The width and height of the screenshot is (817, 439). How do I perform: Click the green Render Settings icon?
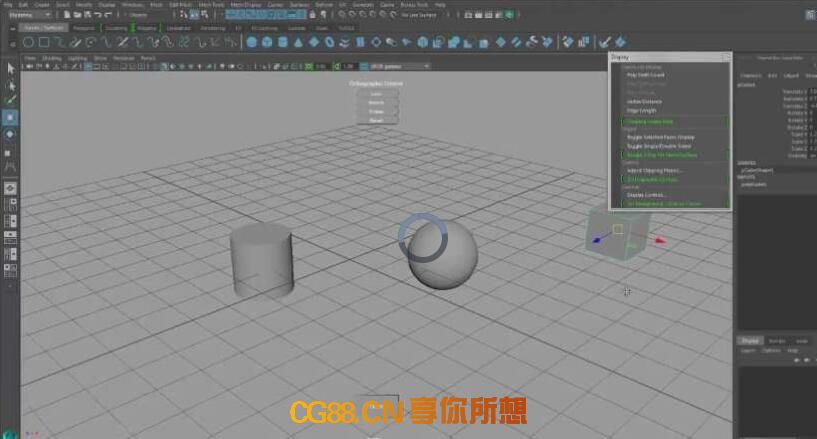[x=509, y=15]
